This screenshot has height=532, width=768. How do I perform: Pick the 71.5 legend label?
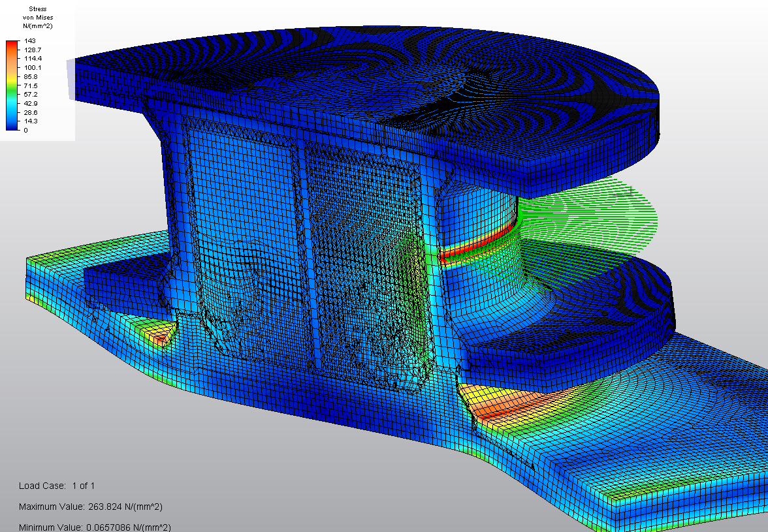31,86
